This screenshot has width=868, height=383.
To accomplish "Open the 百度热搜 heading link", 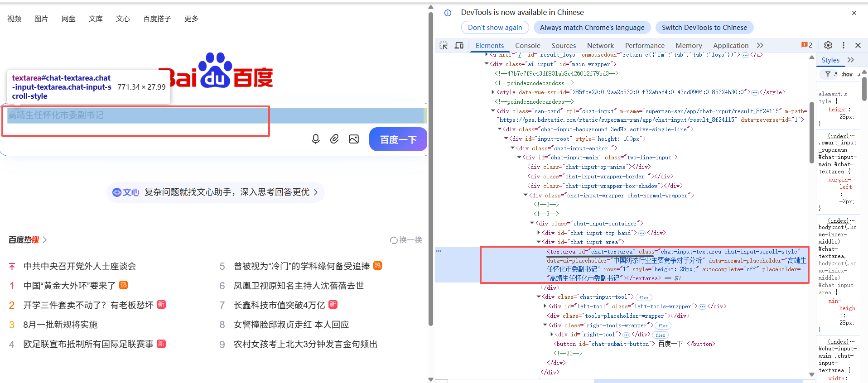I will point(28,240).
